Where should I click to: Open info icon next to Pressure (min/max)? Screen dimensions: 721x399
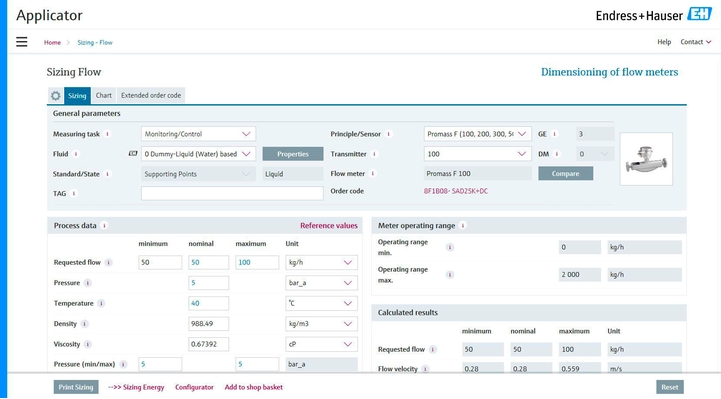click(x=123, y=364)
